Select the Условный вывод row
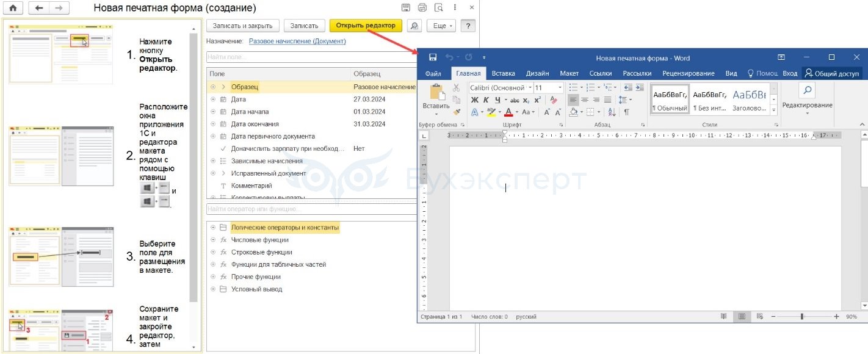This screenshot has height=354, width=868. point(311,289)
